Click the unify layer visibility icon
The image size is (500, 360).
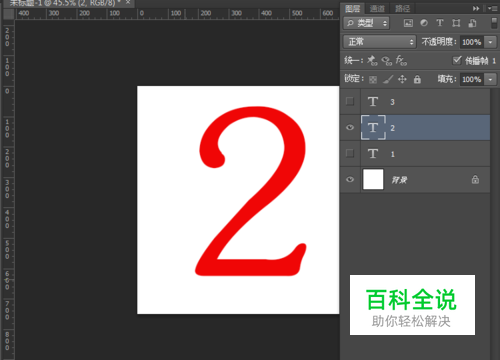387,61
